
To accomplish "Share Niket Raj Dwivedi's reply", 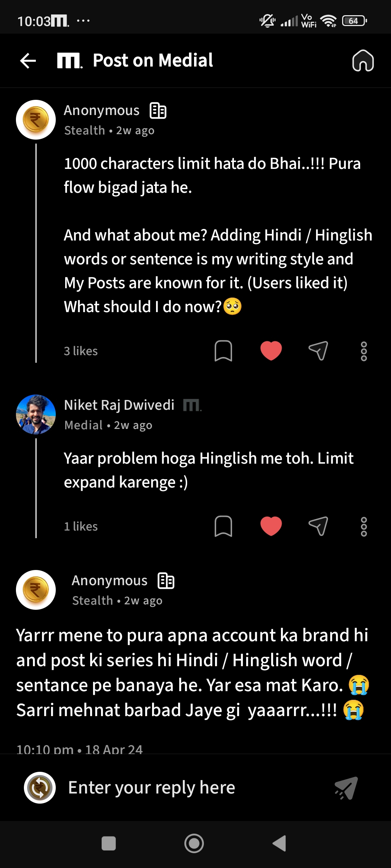I will [318, 526].
